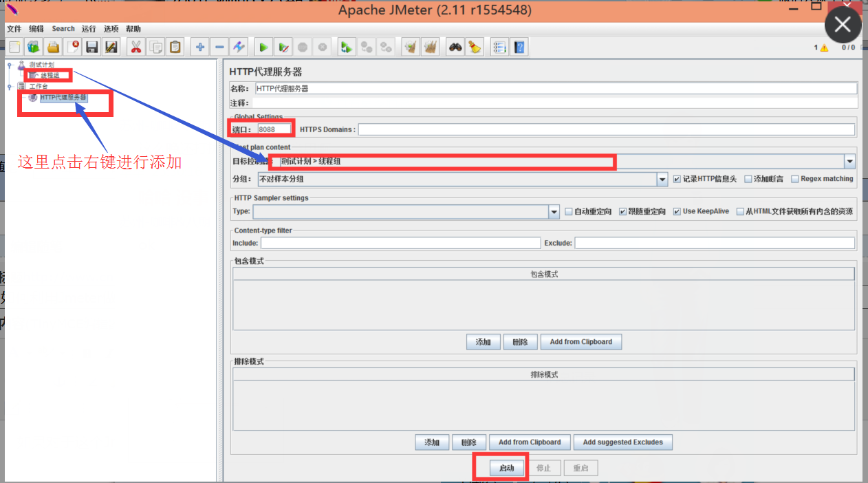Image resolution: width=868 pixels, height=483 pixels.
Task: Click the Remote Stop All icon
Action: [x=367, y=47]
